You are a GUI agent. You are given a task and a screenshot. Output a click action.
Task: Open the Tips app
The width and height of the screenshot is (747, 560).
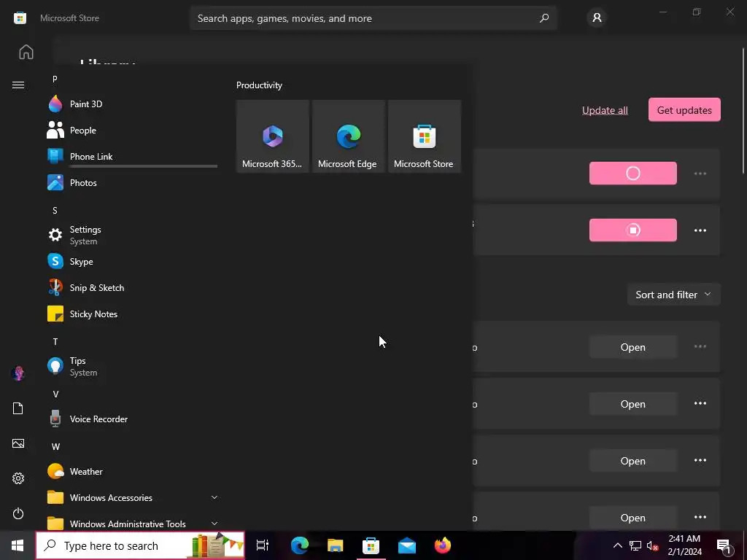133,366
